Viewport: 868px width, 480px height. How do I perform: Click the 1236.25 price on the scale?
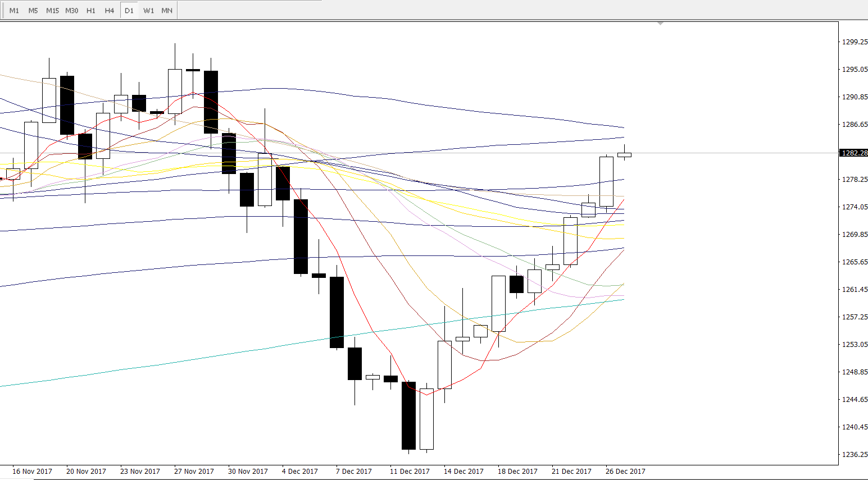(854, 454)
